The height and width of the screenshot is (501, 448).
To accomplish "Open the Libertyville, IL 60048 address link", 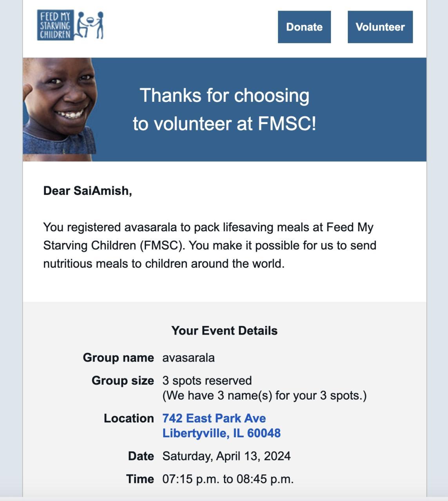I will [221, 433].
